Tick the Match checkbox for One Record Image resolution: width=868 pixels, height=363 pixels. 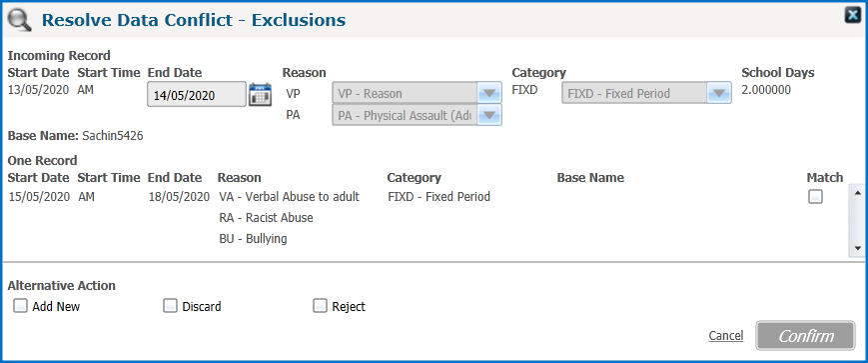[x=815, y=197]
